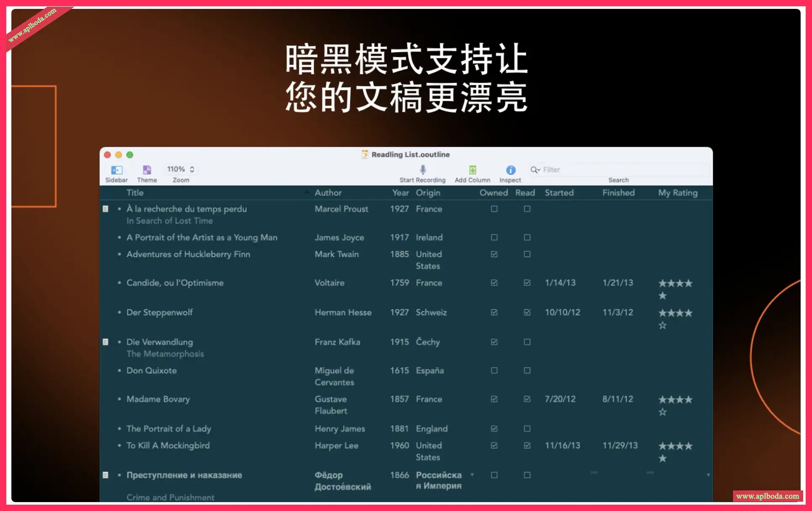Click the note icon beside Die Verwandlung
The height and width of the screenshot is (511, 812).
[105, 342]
